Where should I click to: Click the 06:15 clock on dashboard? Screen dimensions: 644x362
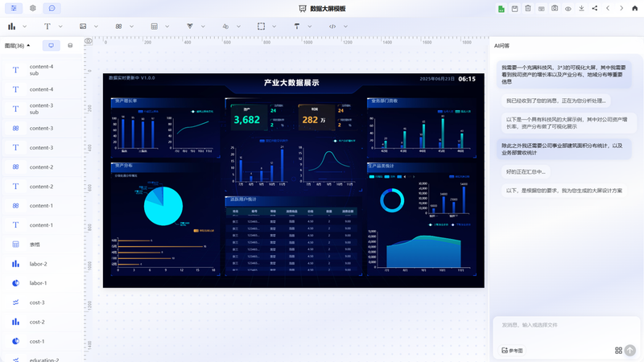(467, 79)
